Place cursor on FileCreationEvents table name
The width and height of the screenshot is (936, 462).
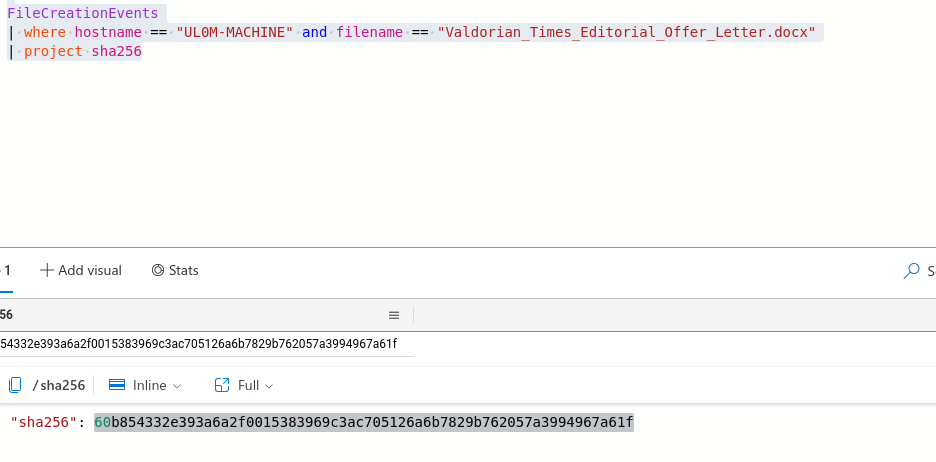pyautogui.click(x=82, y=13)
